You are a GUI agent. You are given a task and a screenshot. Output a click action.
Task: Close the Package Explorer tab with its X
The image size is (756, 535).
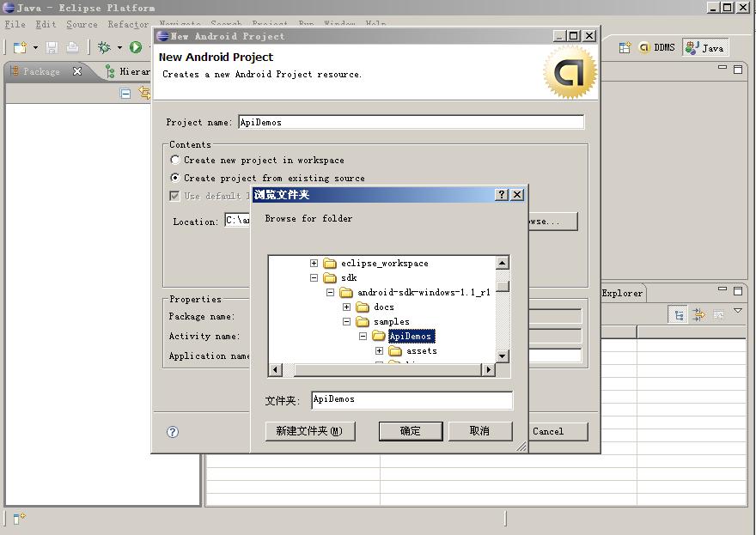77,71
